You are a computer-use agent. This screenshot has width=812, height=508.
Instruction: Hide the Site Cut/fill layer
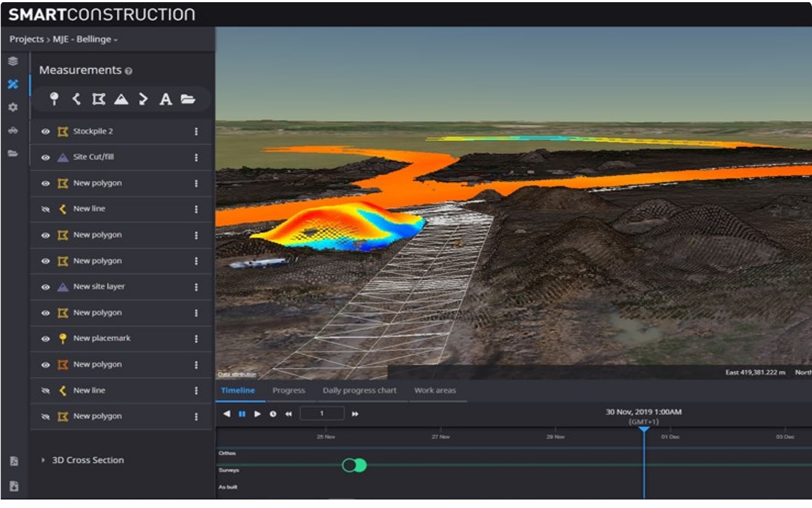(x=45, y=157)
